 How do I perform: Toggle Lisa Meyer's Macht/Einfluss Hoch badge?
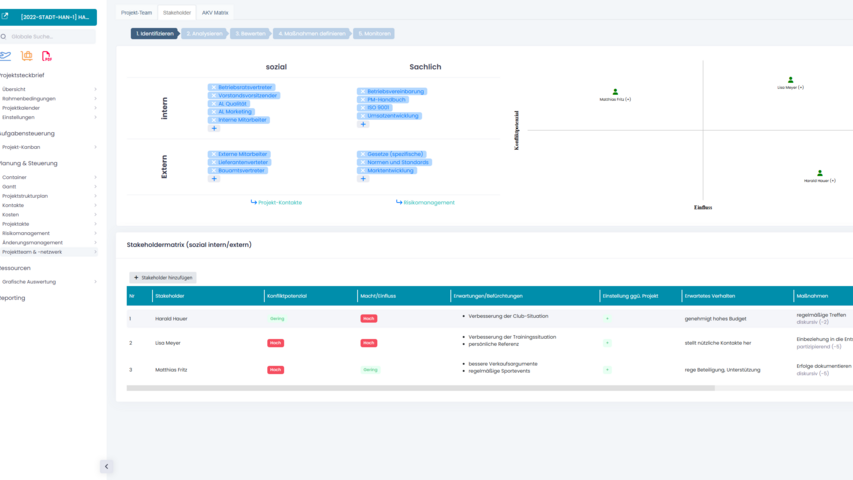click(x=369, y=343)
